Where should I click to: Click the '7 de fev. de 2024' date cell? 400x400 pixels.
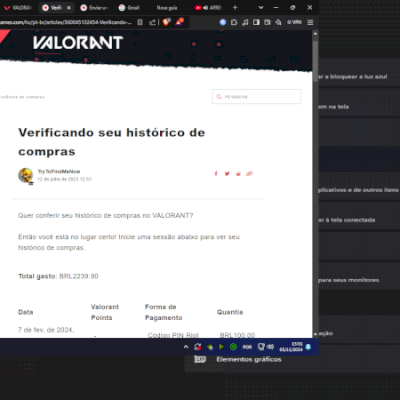[46, 330]
